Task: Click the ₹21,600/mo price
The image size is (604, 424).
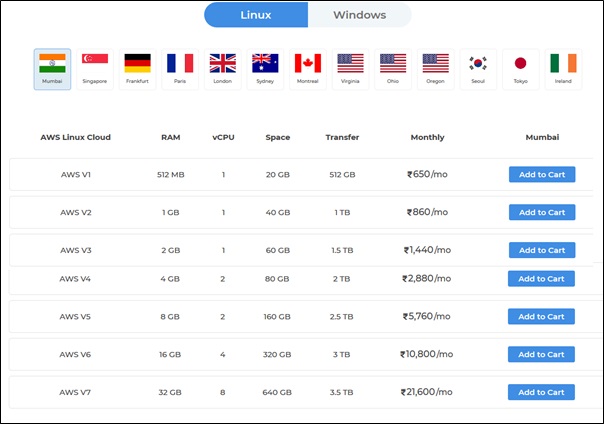Action: coord(426,392)
